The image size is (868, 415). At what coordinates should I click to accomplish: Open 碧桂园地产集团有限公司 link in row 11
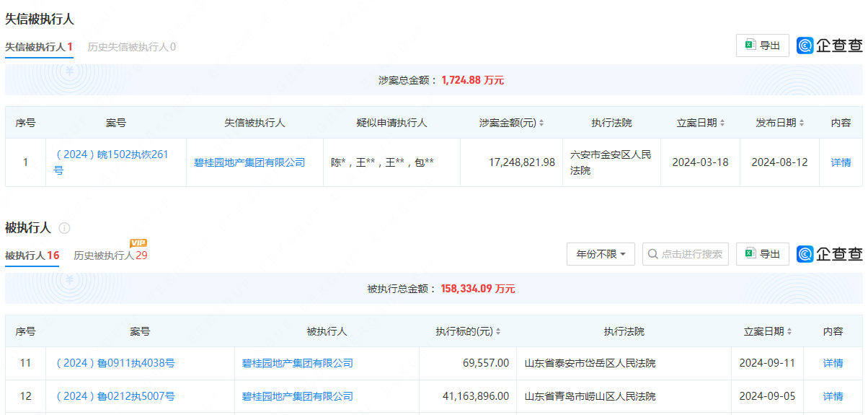[298, 363]
